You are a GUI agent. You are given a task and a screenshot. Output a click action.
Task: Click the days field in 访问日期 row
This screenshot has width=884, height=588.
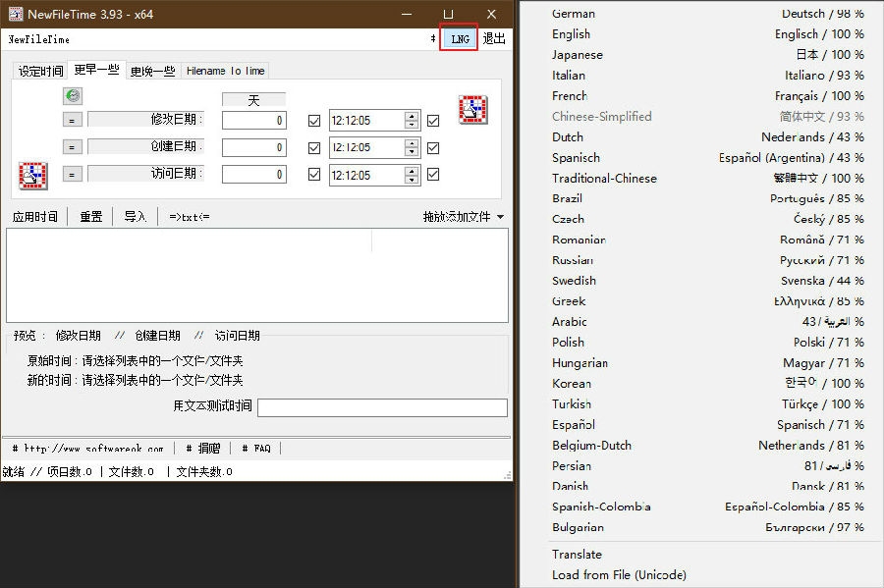[x=254, y=175]
